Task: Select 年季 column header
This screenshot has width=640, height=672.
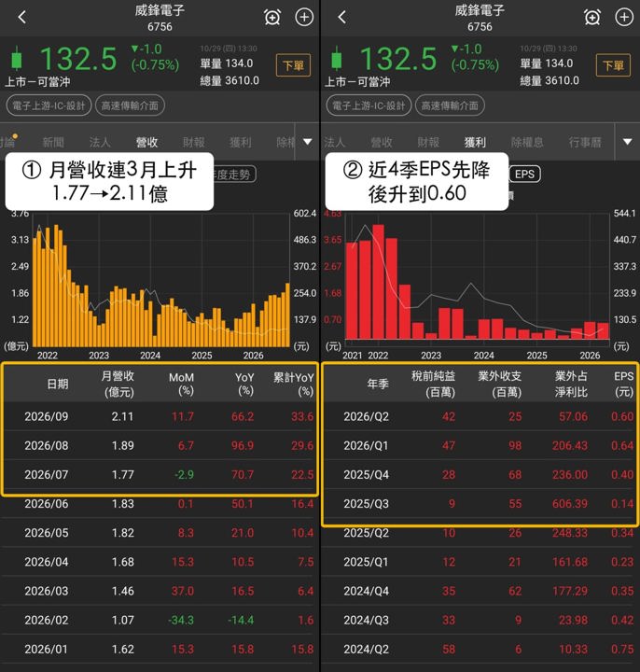Action: click(378, 384)
